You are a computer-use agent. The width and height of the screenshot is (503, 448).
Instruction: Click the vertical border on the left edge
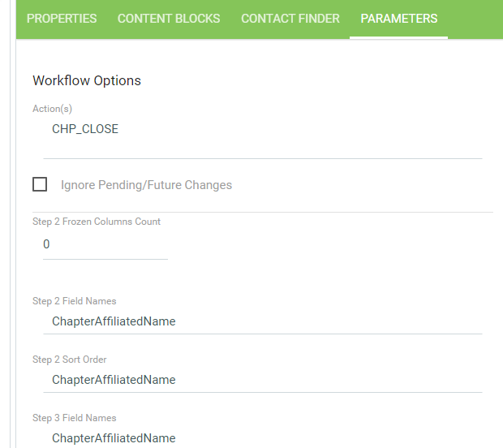coord(8,243)
